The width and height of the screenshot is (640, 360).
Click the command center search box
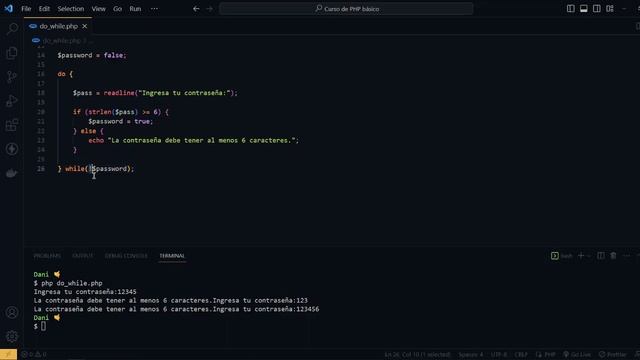[346, 9]
